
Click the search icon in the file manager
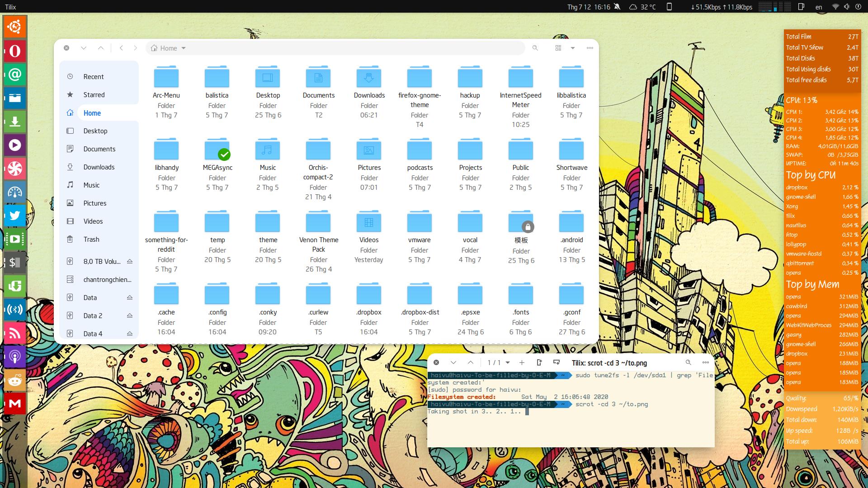point(535,48)
